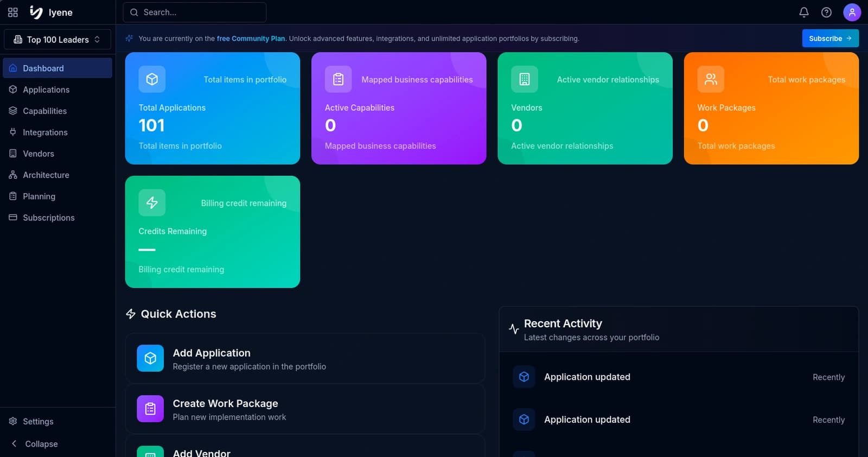The image size is (868, 457).
Task: Open the Top 100 Leaders workspace switcher
Action: tap(58, 39)
